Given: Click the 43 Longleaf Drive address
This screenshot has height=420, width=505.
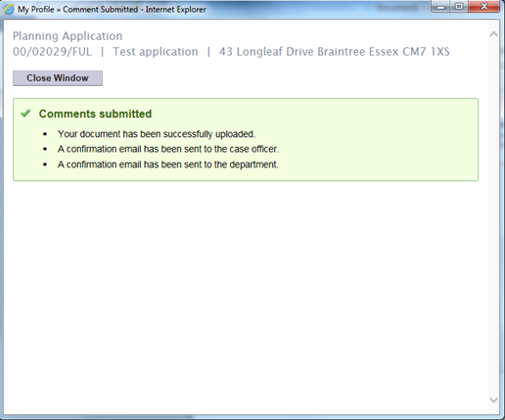Looking at the screenshot, I should click(335, 52).
